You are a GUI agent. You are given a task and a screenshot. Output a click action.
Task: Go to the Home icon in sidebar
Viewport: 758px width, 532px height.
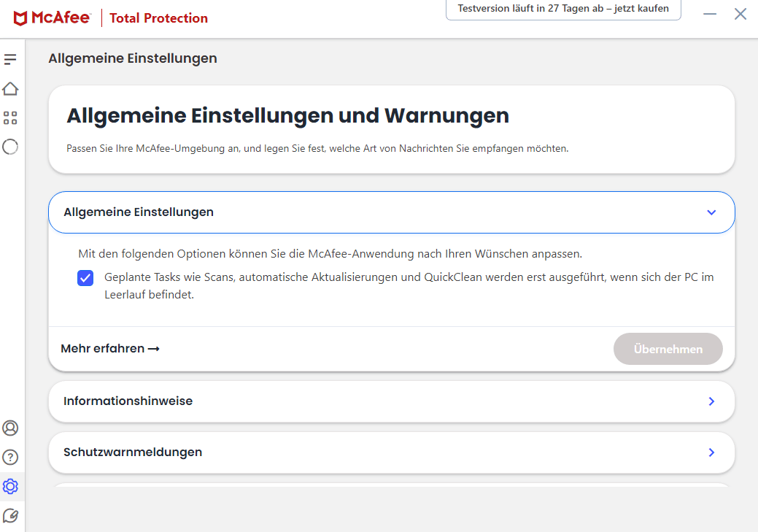pyautogui.click(x=10, y=89)
